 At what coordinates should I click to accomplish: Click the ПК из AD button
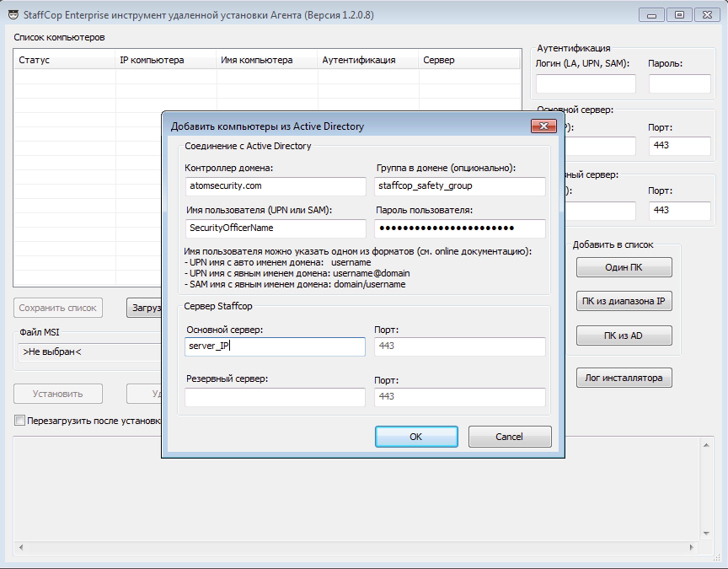pyautogui.click(x=624, y=335)
